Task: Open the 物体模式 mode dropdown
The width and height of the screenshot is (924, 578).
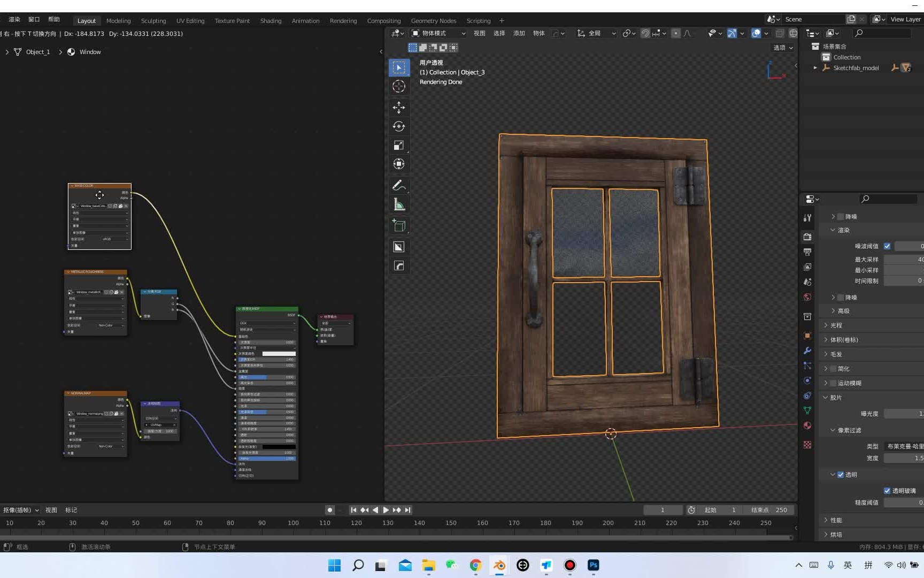Action: point(438,33)
